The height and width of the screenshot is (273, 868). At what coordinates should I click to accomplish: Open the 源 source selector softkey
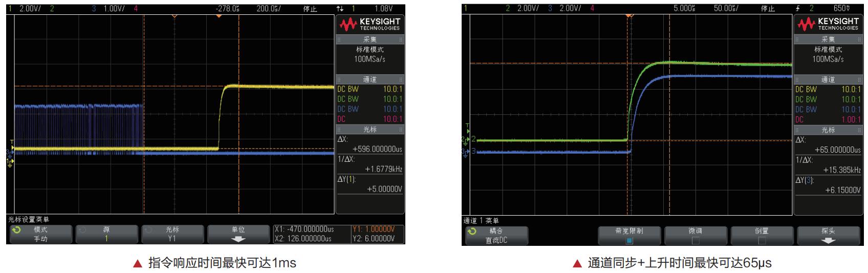[x=106, y=234]
